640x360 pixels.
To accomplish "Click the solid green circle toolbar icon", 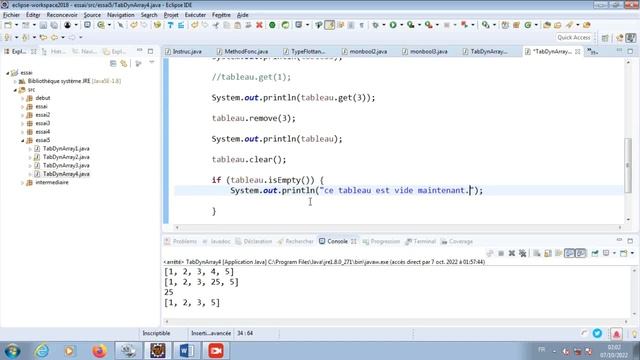I will click(x=272, y=25).
